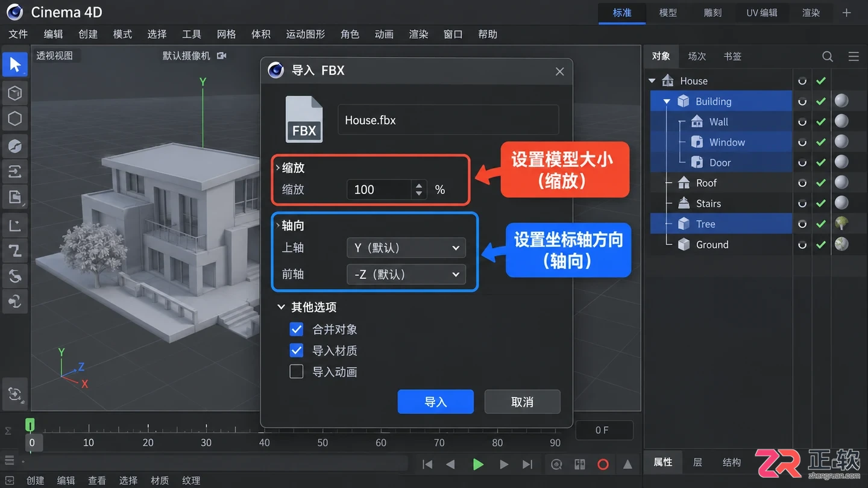Switch to the 雕刻 layout tab
Screen dimensions: 868x488
click(x=712, y=13)
